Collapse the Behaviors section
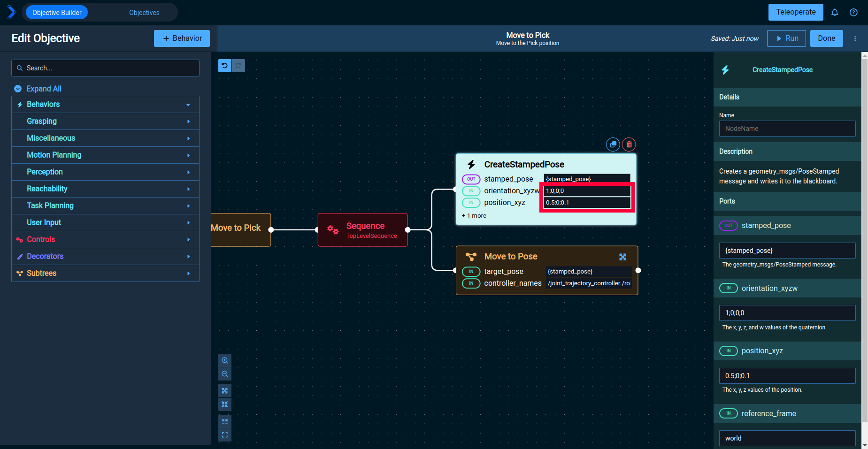Image resolution: width=868 pixels, height=449 pixels. [105, 104]
